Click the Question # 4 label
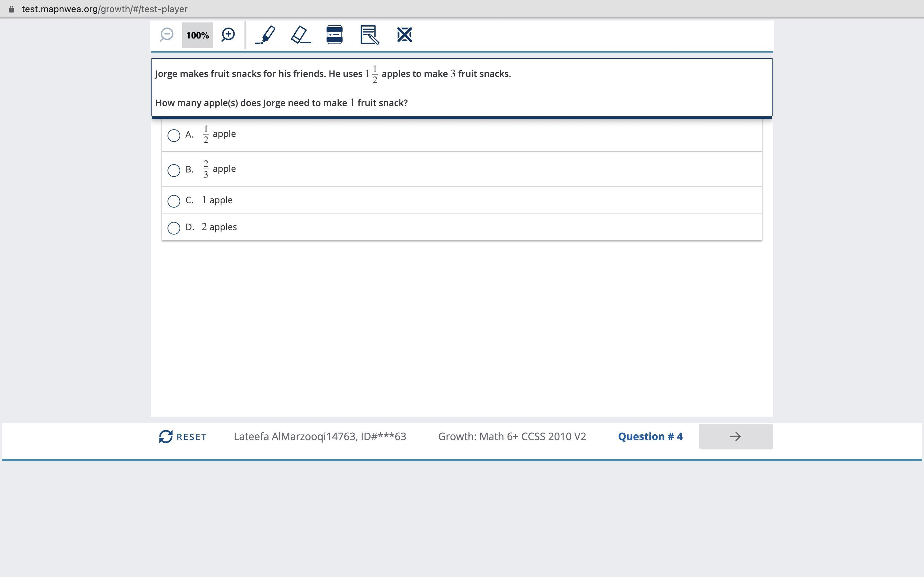Image resolution: width=924 pixels, height=577 pixels. click(650, 437)
